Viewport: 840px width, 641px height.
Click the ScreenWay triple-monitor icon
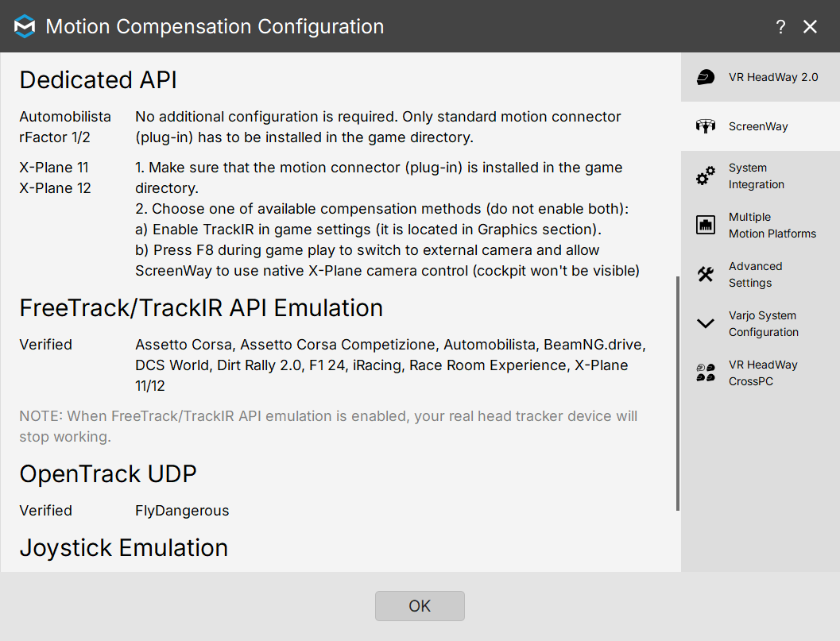coord(706,126)
